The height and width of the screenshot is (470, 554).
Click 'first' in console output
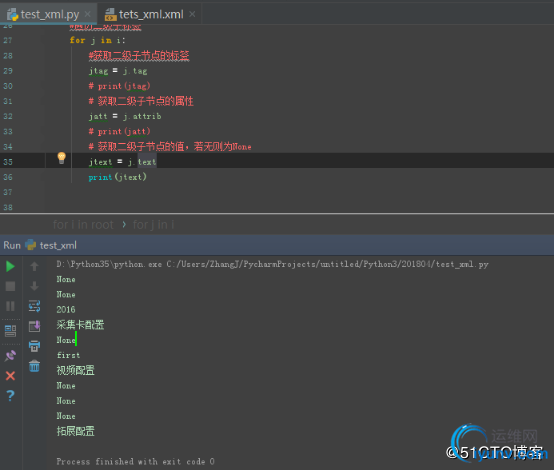point(68,355)
